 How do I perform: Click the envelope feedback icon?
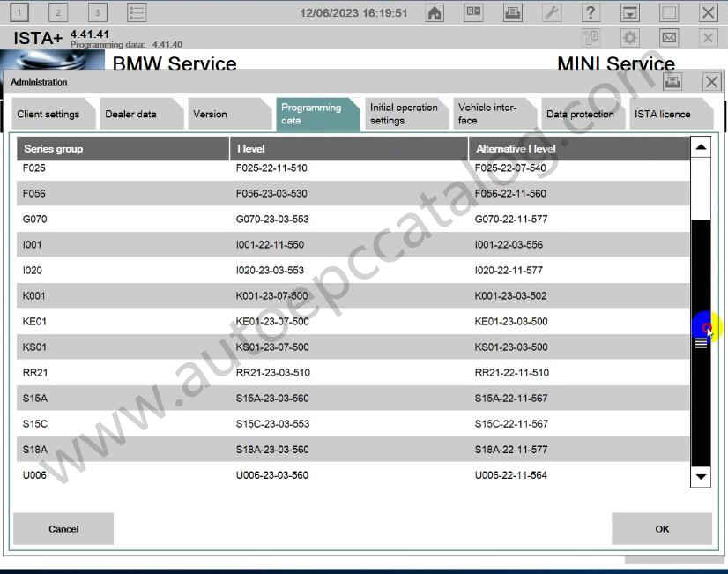[669, 38]
